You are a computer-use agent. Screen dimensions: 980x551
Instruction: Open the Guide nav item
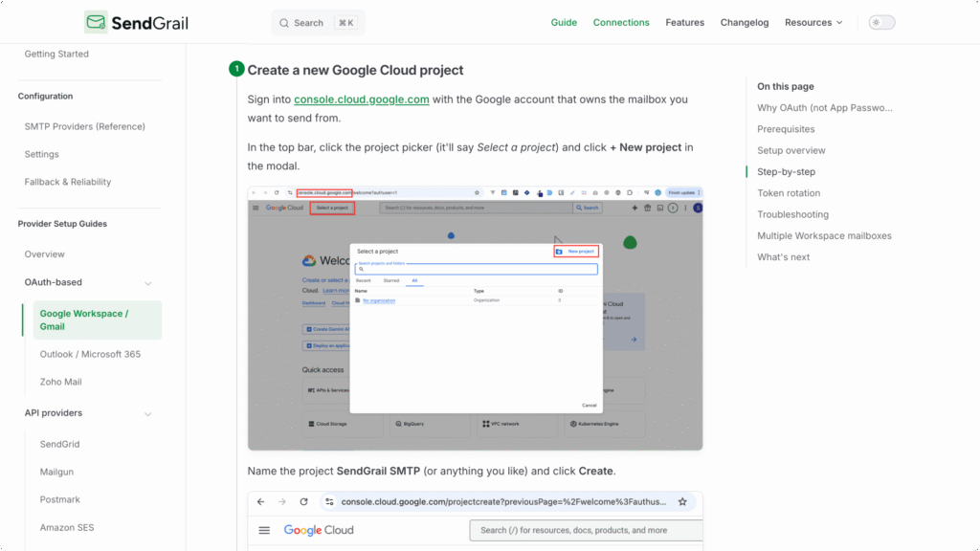pyautogui.click(x=564, y=23)
